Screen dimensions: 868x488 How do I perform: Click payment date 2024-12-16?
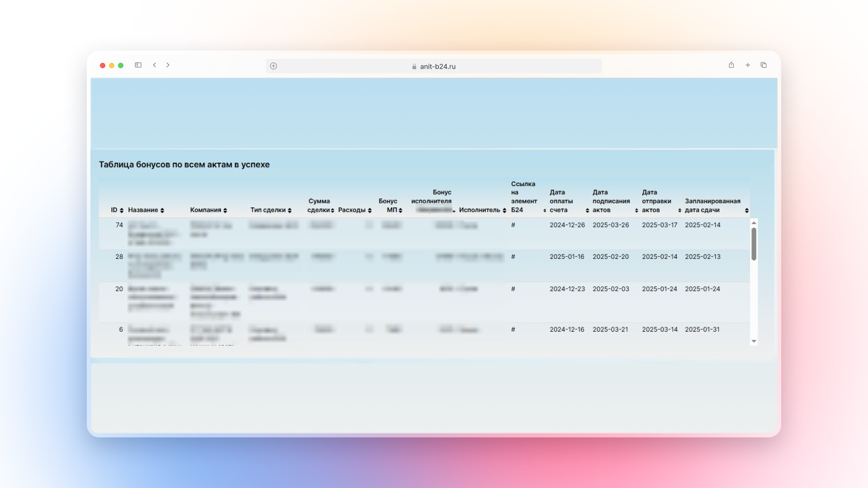[567, 329]
